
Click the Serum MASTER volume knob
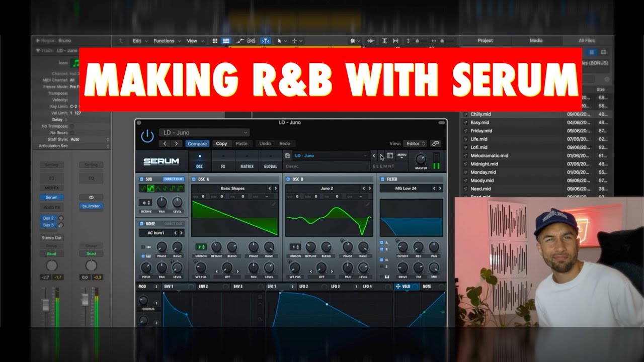(420, 159)
